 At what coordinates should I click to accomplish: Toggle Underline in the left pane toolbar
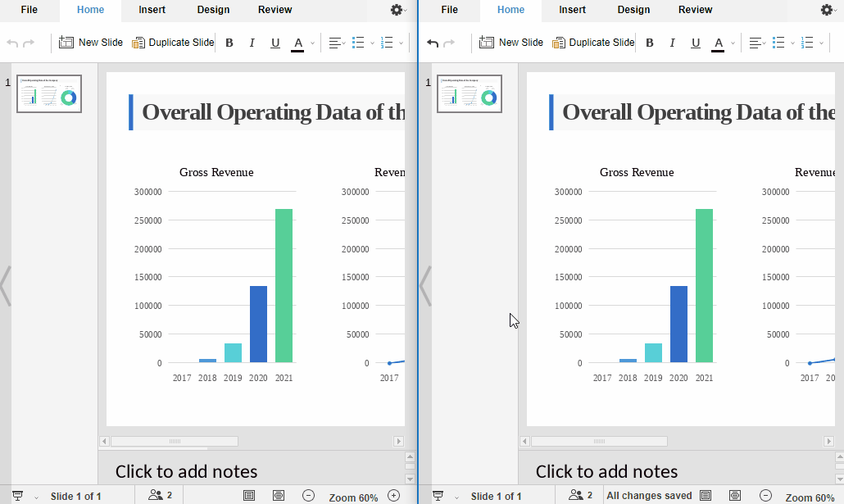point(275,43)
